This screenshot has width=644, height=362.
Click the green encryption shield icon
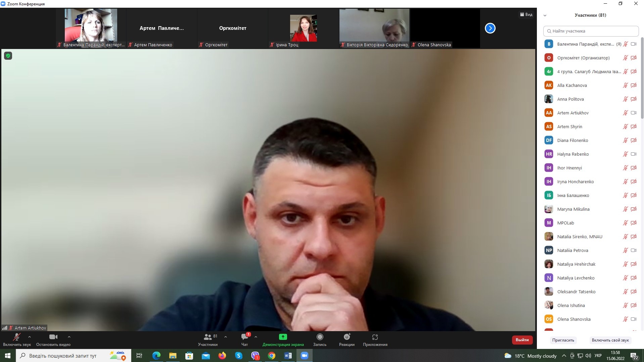point(8,56)
